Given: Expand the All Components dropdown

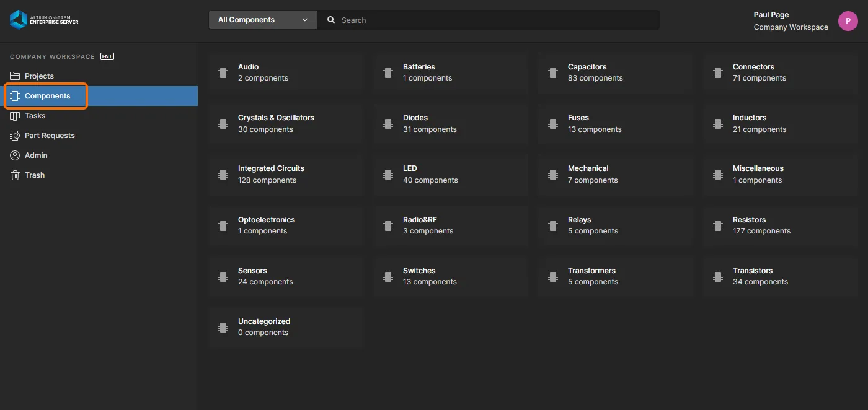Looking at the screenshot, I should tap(263, 20).
